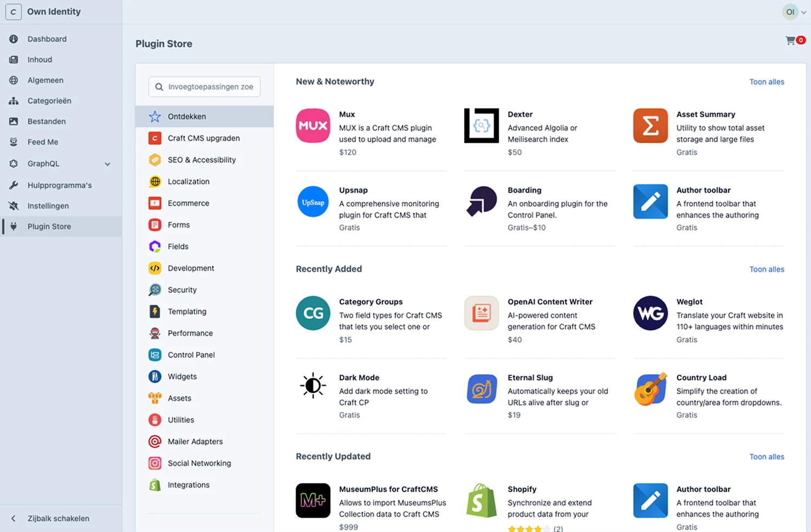Open the MuseumPlus M+ icon
The image size is (811, 532).
313,501
